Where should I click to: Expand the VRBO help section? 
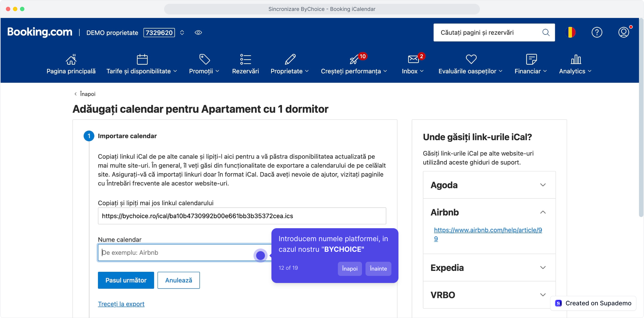click(x=543, y=295)
